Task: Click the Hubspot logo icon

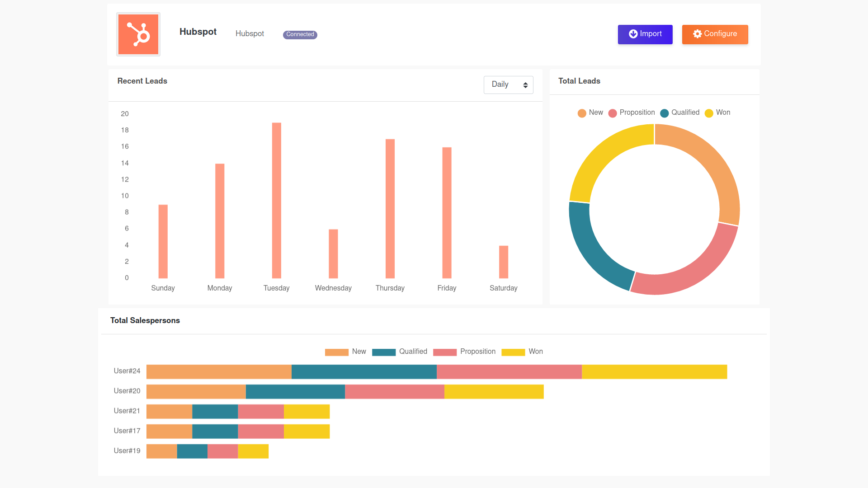Action: click(138, 34)
